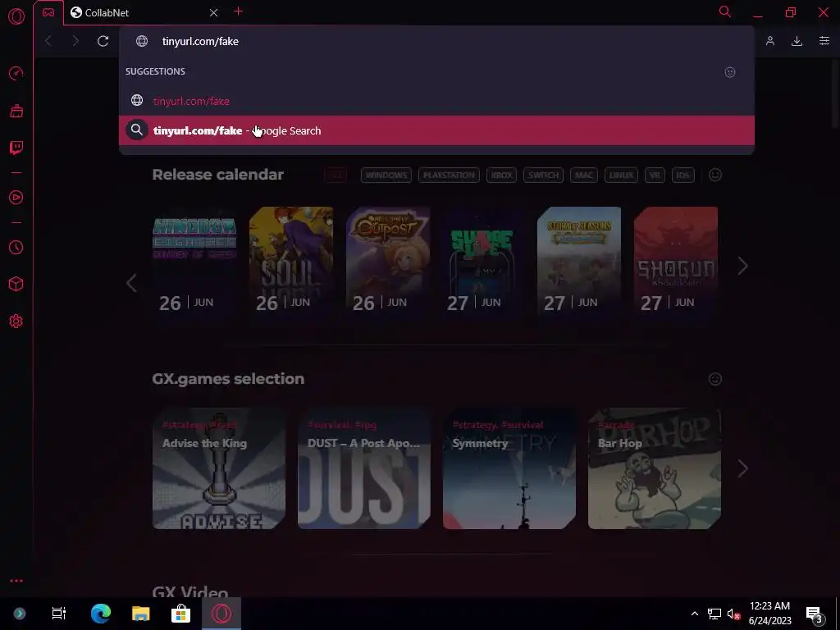
Task: Open the downloads icon
Action: pos(797,41)
